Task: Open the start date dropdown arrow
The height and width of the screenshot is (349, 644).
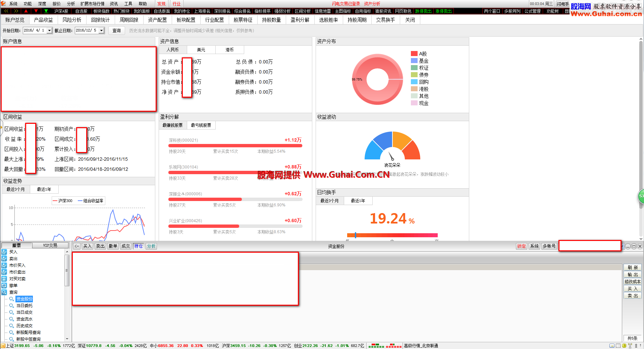Action: (49, 31)
